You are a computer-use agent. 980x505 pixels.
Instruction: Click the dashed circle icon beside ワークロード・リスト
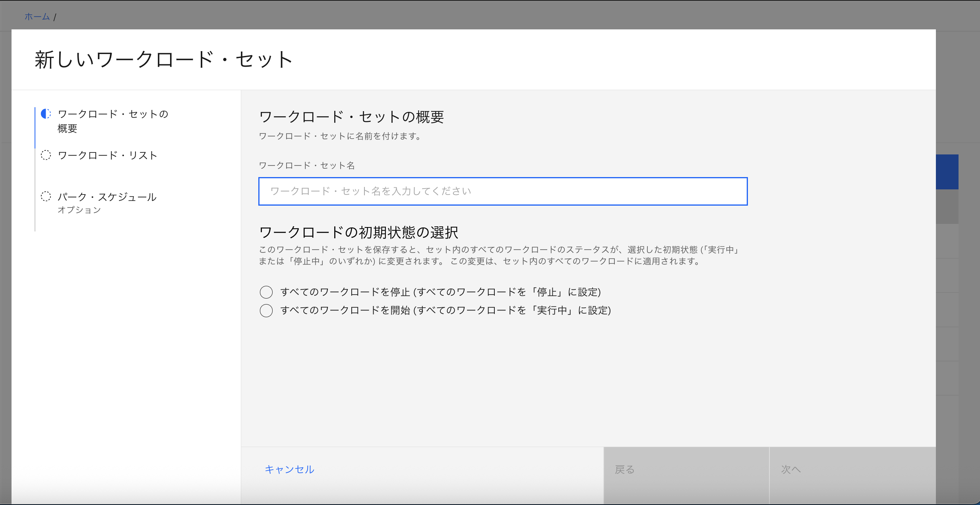(x=46, y=155)
